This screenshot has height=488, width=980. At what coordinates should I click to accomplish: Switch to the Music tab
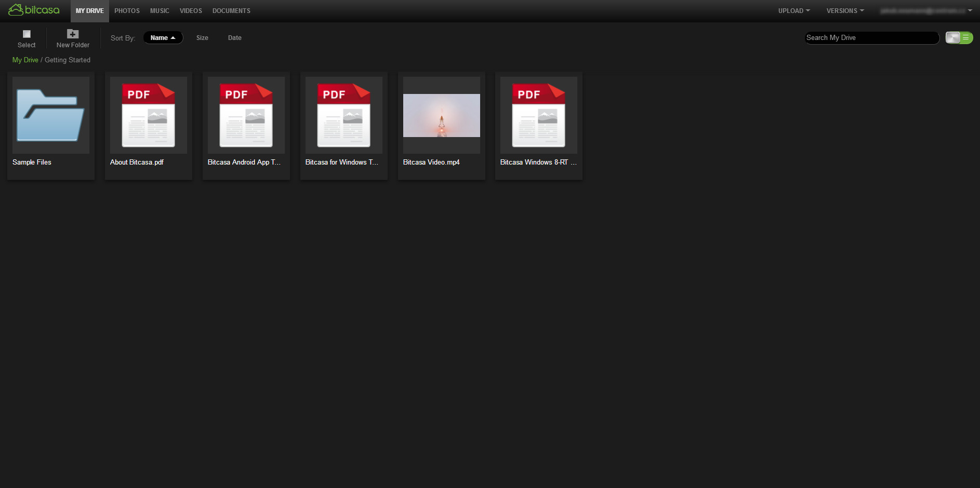click(160, 11)
